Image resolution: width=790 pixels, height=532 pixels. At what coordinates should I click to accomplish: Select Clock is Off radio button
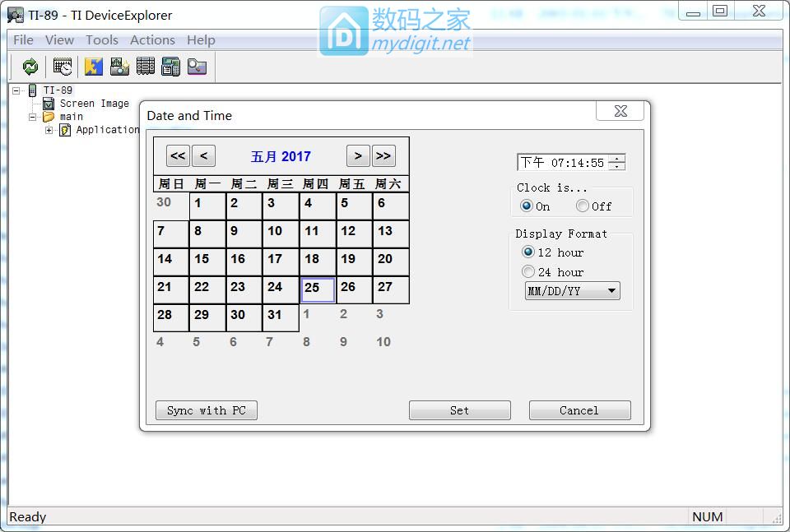(582, 206)
